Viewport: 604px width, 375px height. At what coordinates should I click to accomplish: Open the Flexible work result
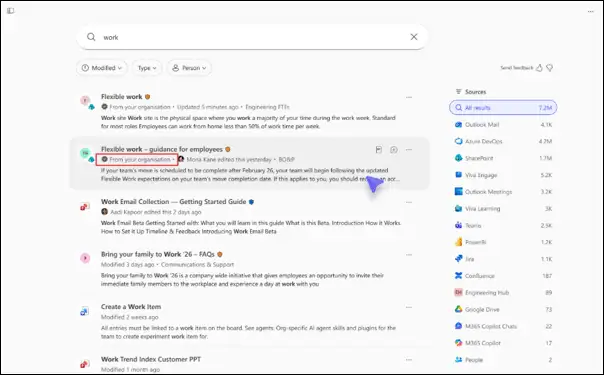[x=121, y=97]
